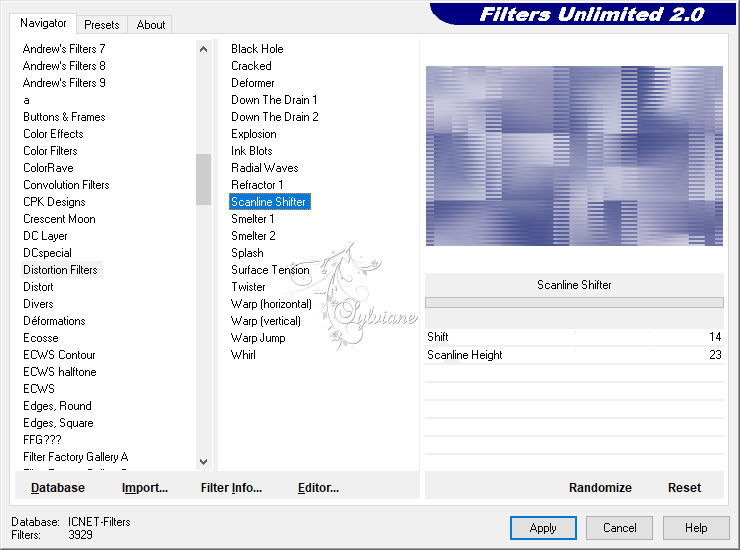The width and height of the screenshot is (740, 550).
Task: Choose the Smelter 2 filter
Action: click(x=253, y=236)
